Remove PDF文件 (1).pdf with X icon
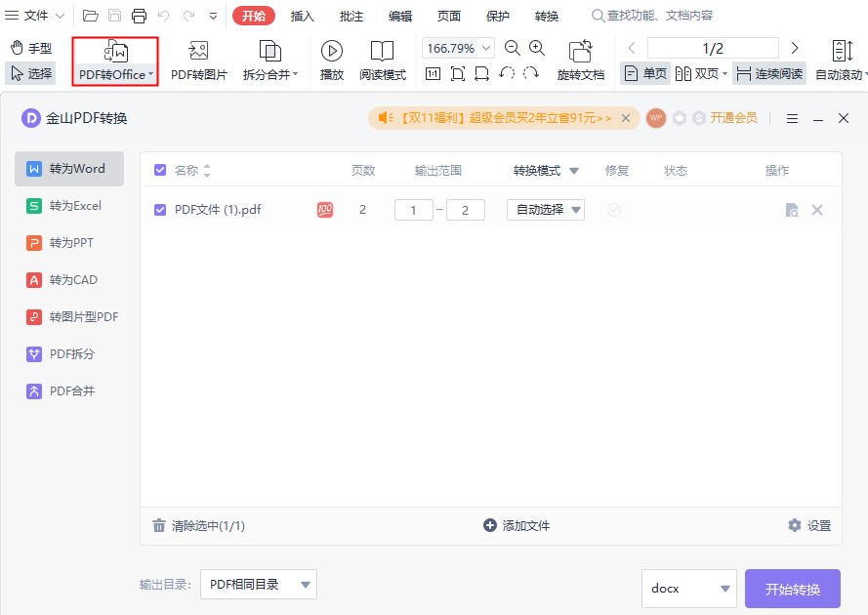This screenshot has height=615, width=868. (x=817, y=210)
